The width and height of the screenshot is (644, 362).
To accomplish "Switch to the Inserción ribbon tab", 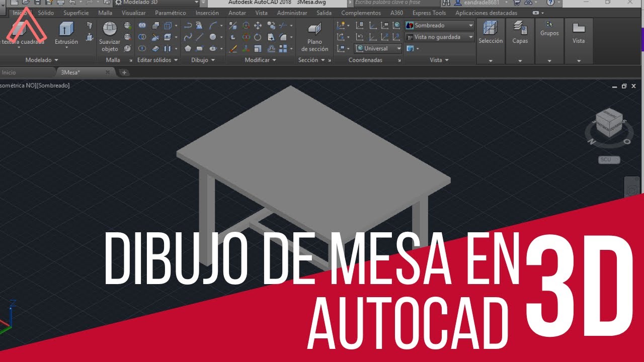I will pyautogui.click(x=207, y=13).
